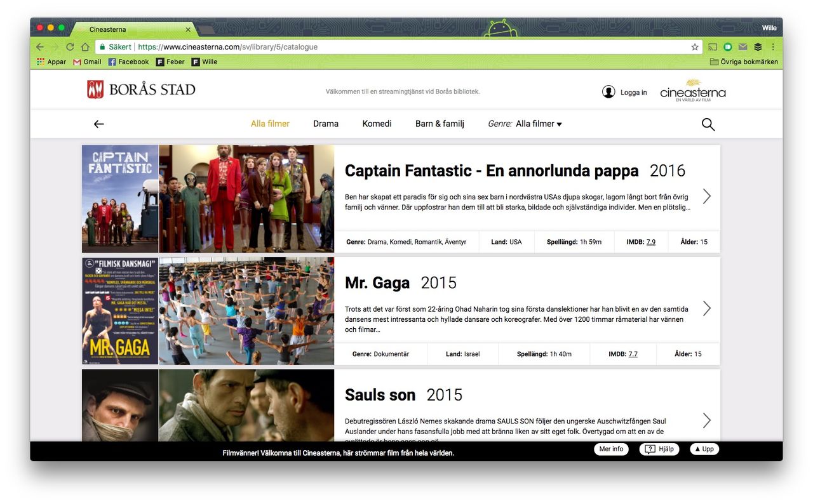
Task: Open the Genre: Alla filmer dropdown
Action: (x=525, y=124)
